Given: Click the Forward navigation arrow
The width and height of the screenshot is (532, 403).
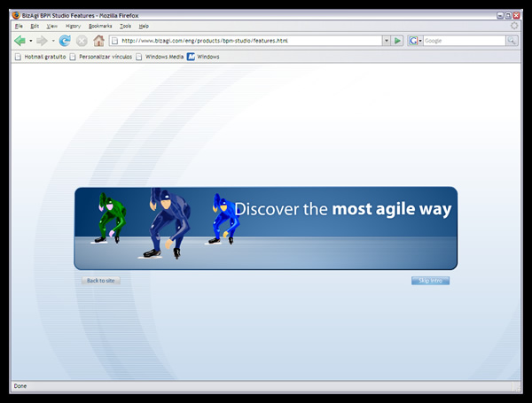Looking at the screenshot, I should (42, 41).
